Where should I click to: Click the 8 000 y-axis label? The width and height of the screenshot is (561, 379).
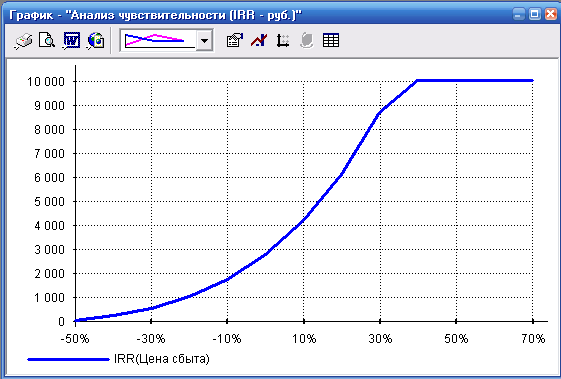[x=49, y=130]
